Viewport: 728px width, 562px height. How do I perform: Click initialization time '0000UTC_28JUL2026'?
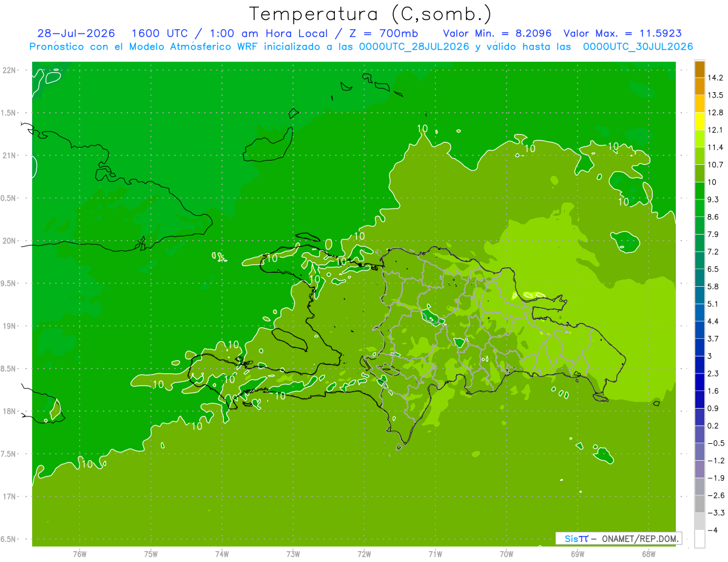[414, 47]
